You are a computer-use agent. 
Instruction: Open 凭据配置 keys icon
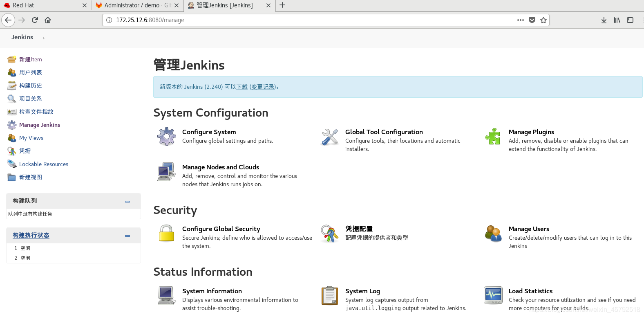tap(330, 233)
